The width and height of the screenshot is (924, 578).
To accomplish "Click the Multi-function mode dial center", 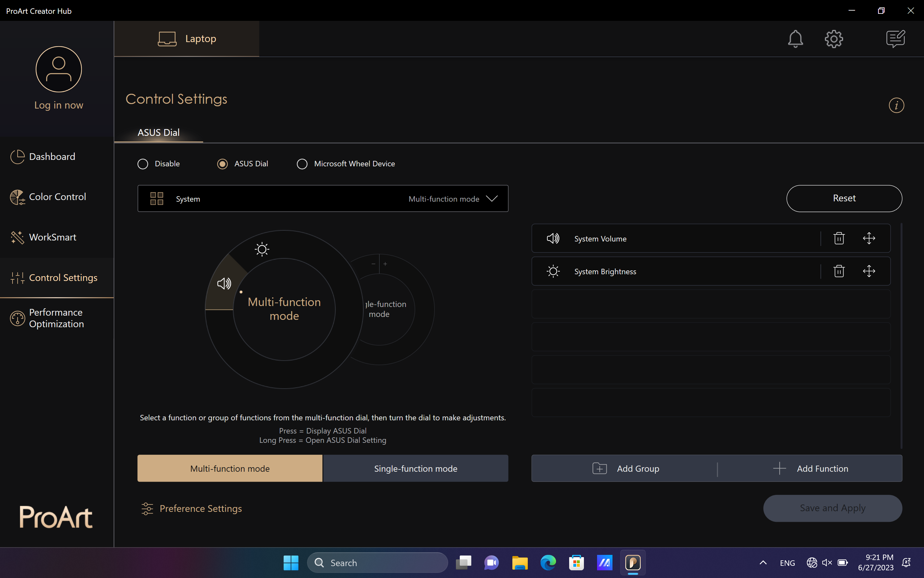I will (x=284, y=309).
